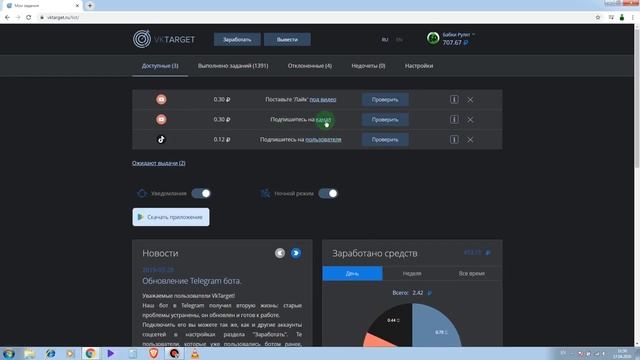Open the Отклоненные (4) tab
The height and width of the screenshot is (360, 640).
point(310,66)
